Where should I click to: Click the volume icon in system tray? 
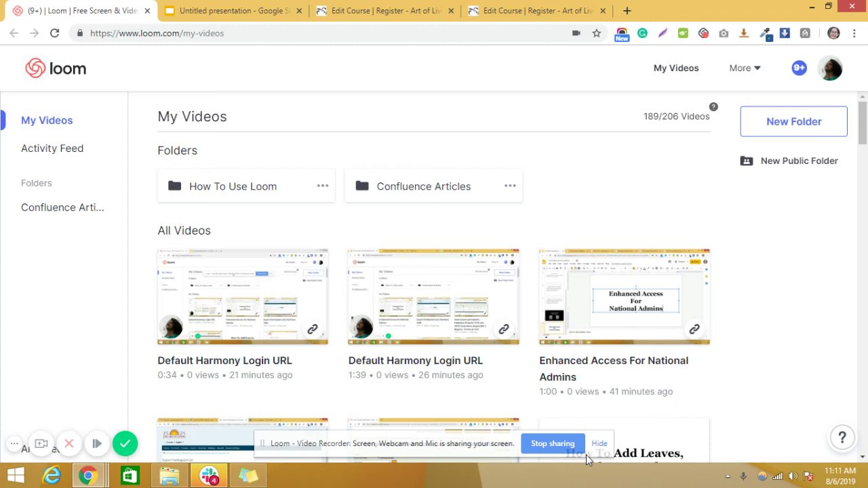793,476
